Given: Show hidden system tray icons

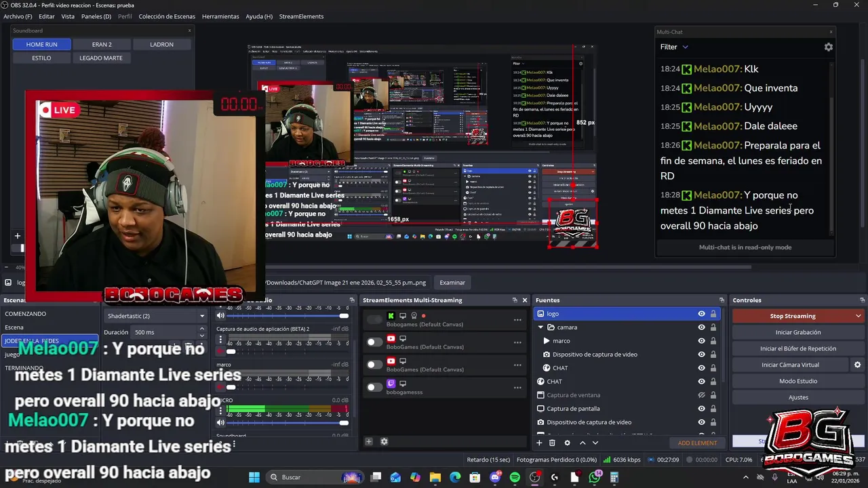Looking at the screenshot, I should click(x=746, y=477).
